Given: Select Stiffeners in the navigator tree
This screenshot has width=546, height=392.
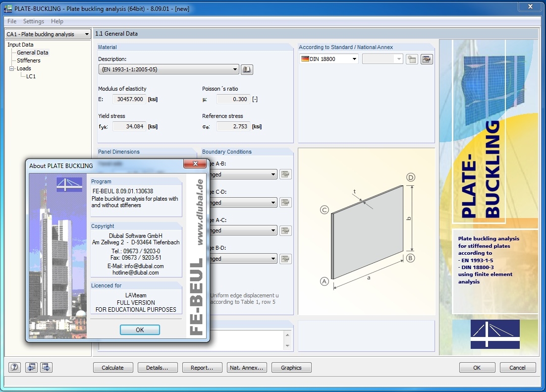Looking at the screenshot, I should click(29, 60).
